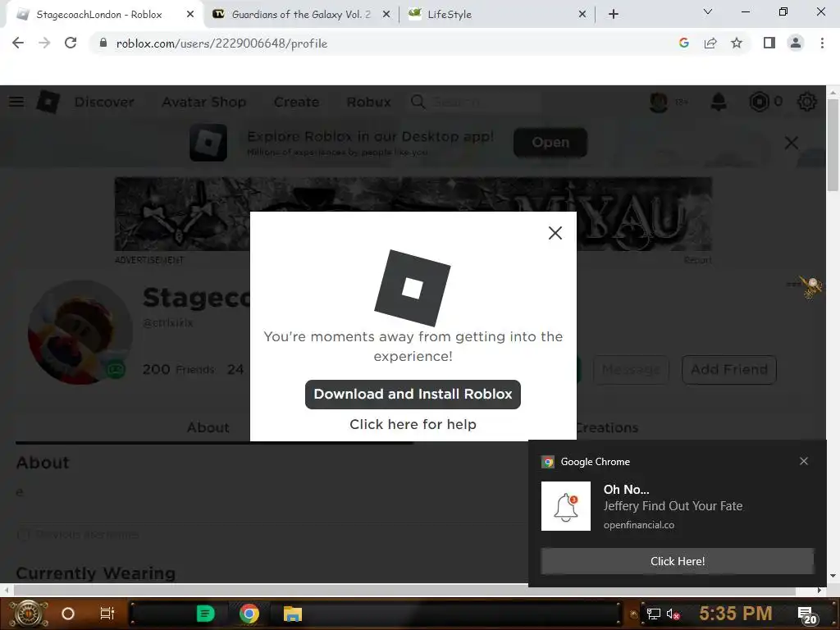Go forward to the next page
This screenshot has width=840, height=630.
point(44,43)
